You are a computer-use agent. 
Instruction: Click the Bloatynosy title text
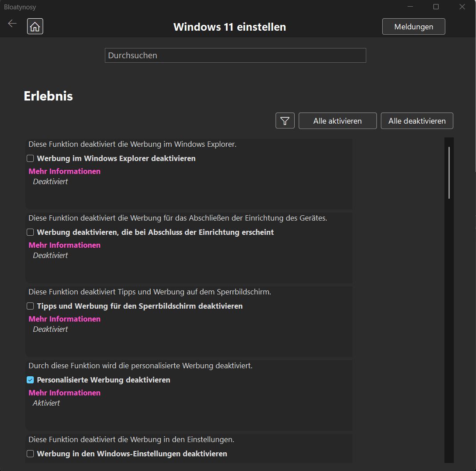pos(20,7)
